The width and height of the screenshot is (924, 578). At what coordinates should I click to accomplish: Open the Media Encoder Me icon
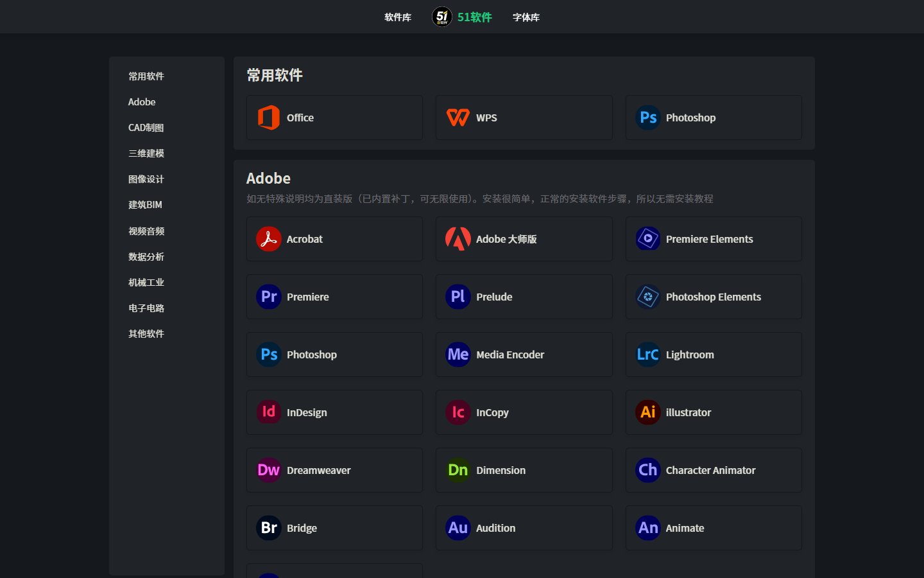click(x=458, y=355)
